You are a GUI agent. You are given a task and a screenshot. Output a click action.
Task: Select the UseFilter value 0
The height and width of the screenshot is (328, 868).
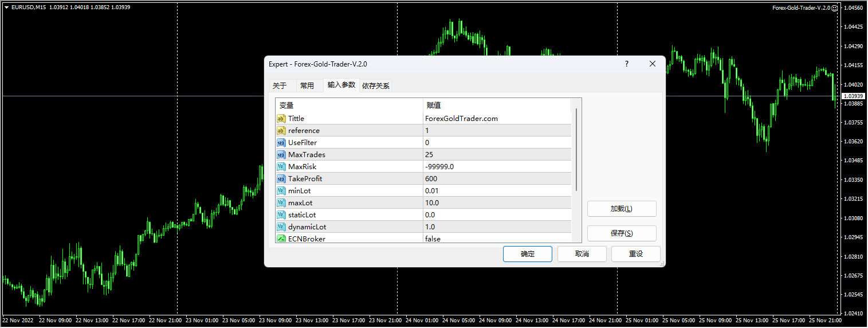coord(497,143)
